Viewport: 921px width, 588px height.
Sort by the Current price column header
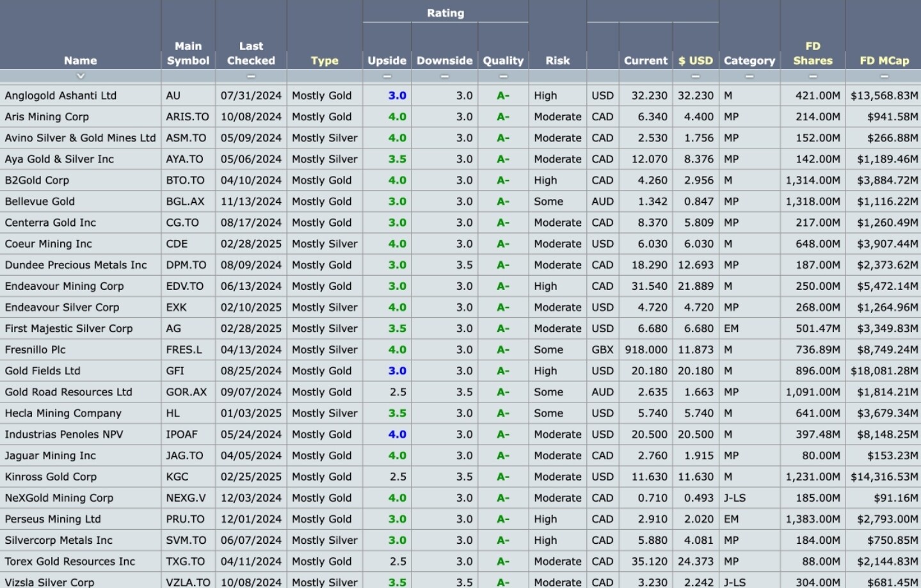pos(646,61)
